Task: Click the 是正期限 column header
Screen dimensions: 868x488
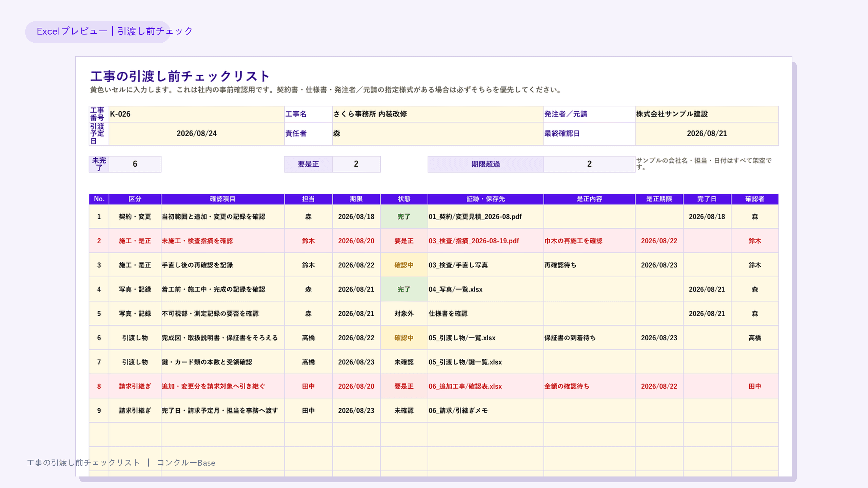Action: 659,199
